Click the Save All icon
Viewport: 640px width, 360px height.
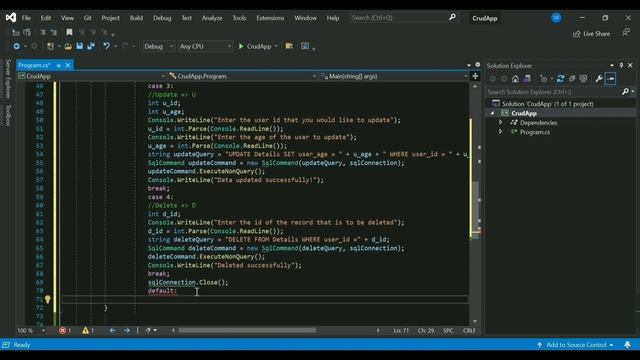(x=91, y=46)
